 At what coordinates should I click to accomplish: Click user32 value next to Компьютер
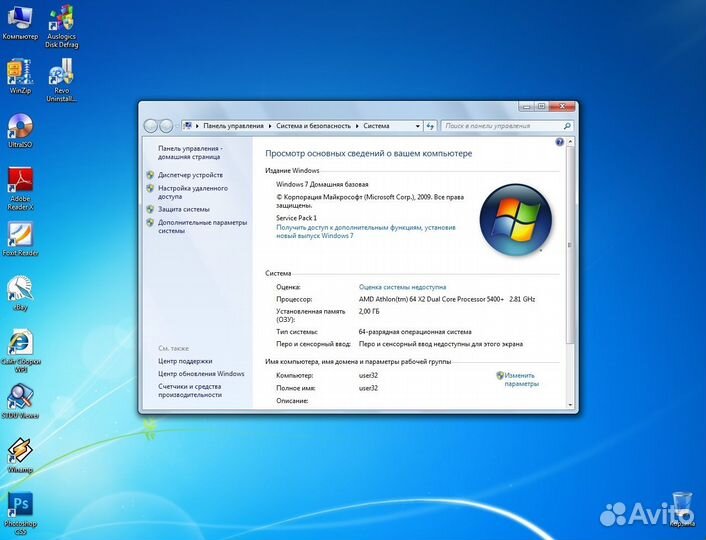(x=368, y=375)
